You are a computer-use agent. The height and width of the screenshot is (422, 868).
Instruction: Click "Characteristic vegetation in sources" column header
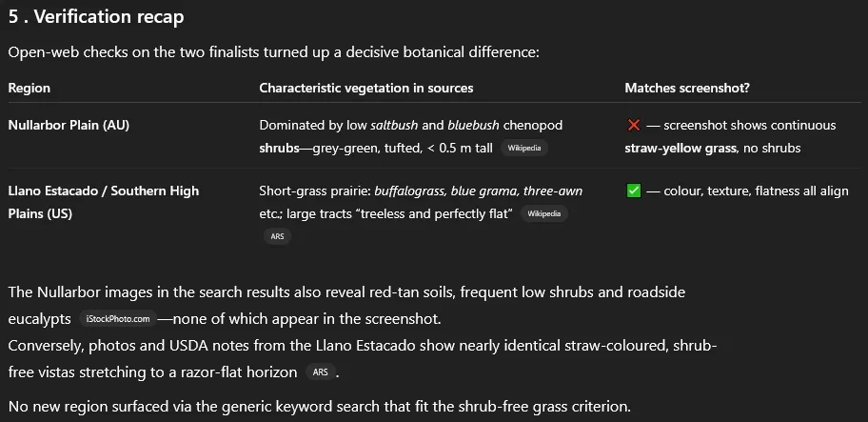click(x=365, y=88)
